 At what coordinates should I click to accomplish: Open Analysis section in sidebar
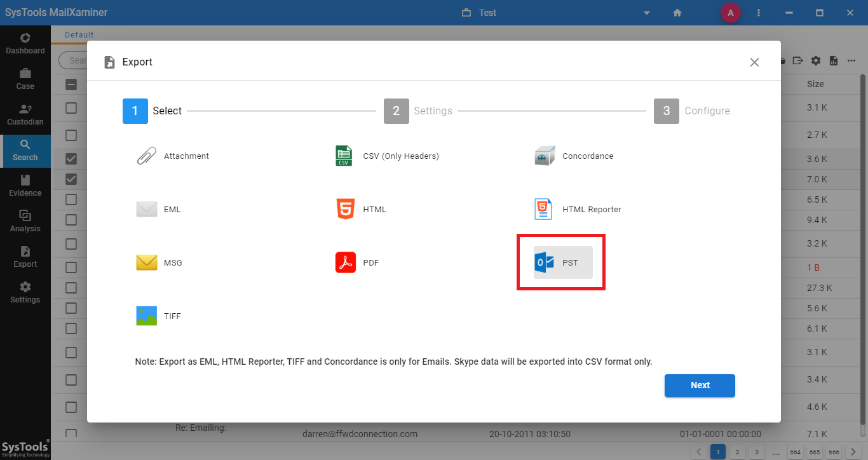(25, 221)
